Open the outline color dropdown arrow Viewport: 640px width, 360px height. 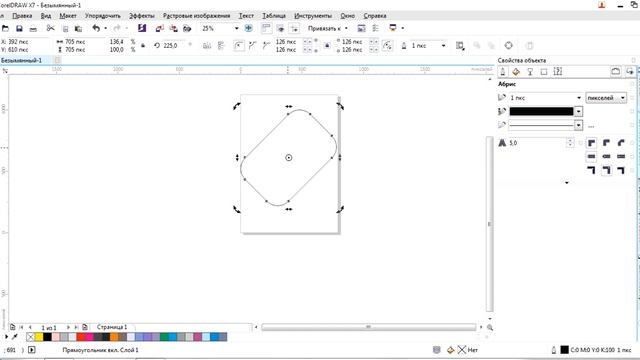[x=578, y=111]
